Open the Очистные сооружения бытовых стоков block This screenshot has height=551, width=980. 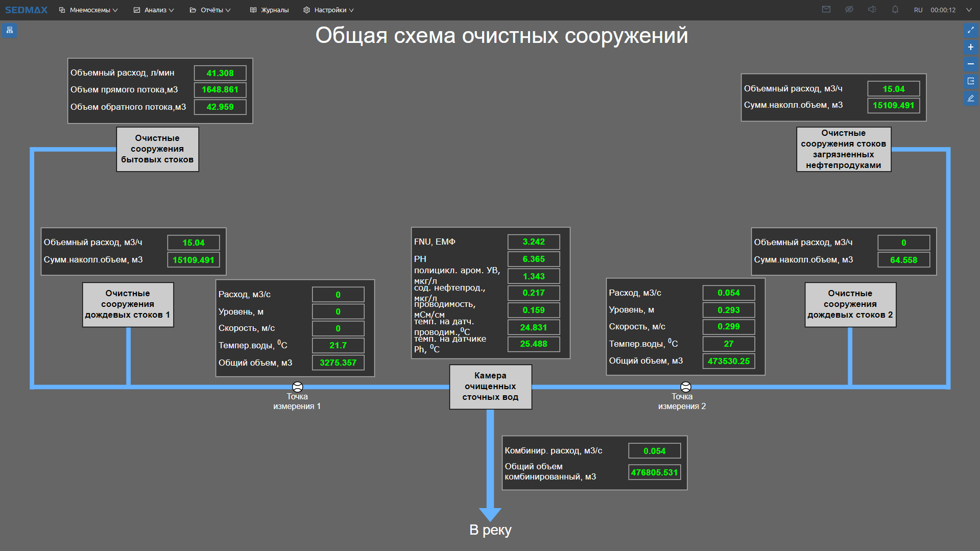pos(157,149)
